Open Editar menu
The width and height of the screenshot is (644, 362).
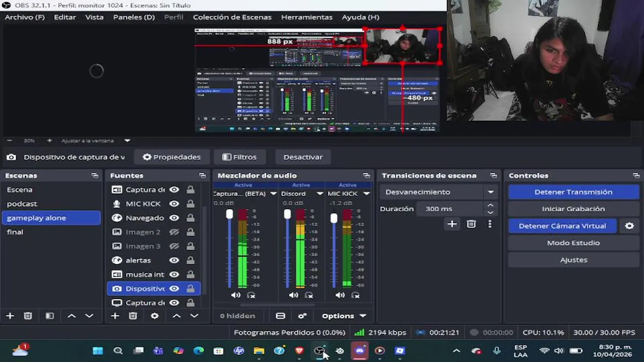(x=65, y=17)
